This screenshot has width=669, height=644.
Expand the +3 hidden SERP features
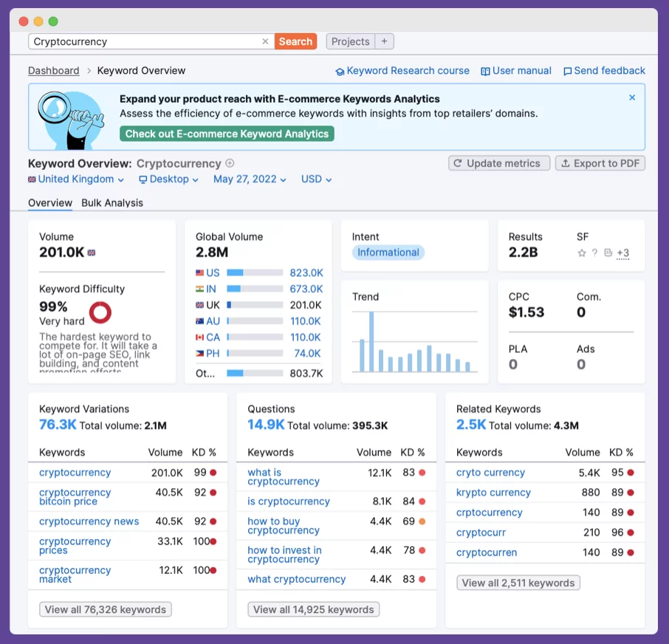623,253
